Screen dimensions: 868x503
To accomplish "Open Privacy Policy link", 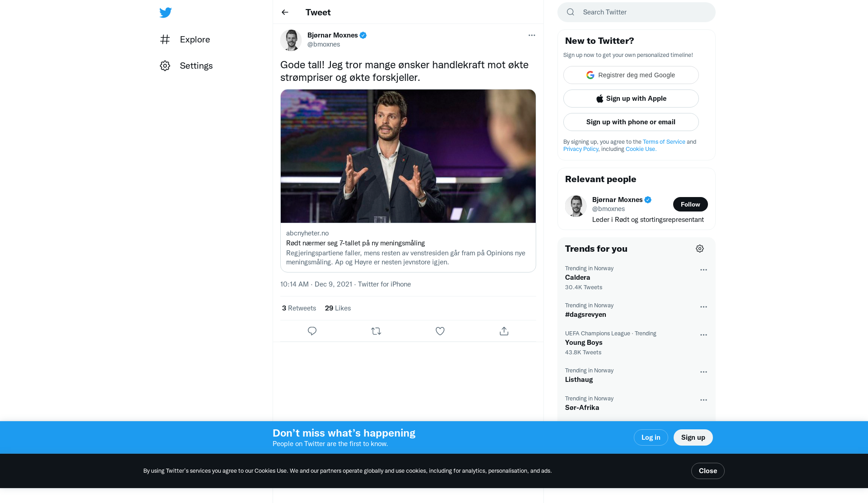I will (x=580, y=149).
